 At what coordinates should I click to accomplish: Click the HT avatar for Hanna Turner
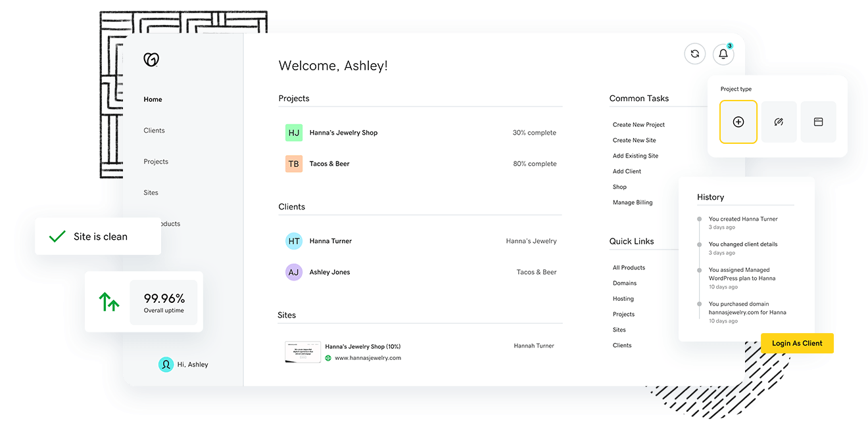pos(294,241)
